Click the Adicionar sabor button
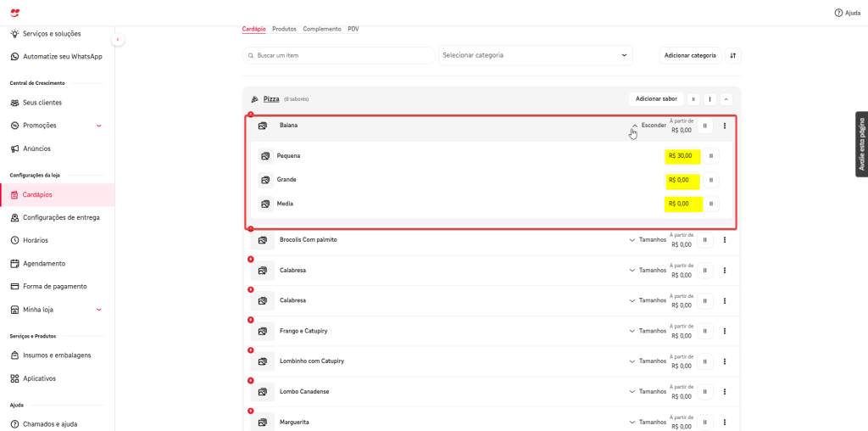868x431 pixels. 656,99
